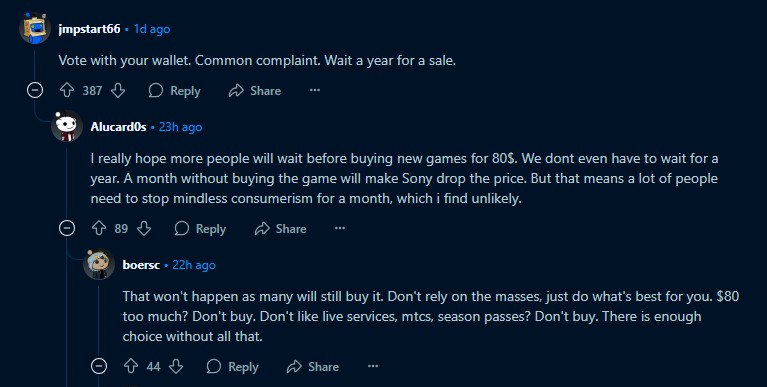Open more options on jmpstart66's comment

click(315, 91)
